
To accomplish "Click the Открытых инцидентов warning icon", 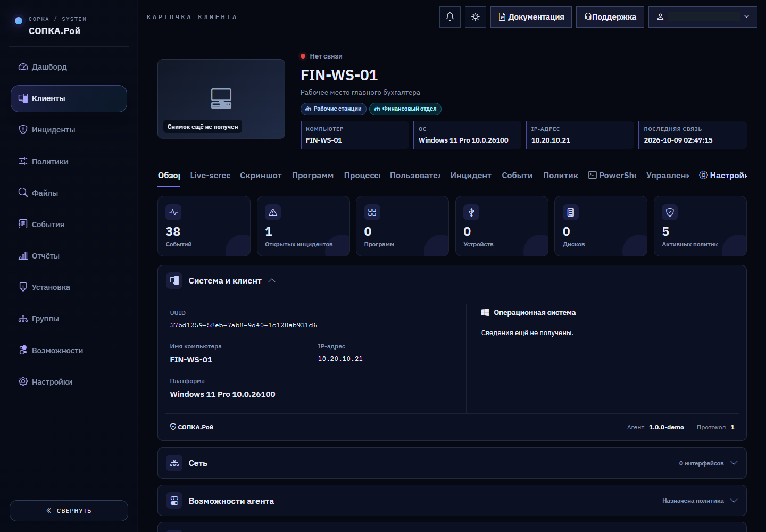I will [273, 212].
